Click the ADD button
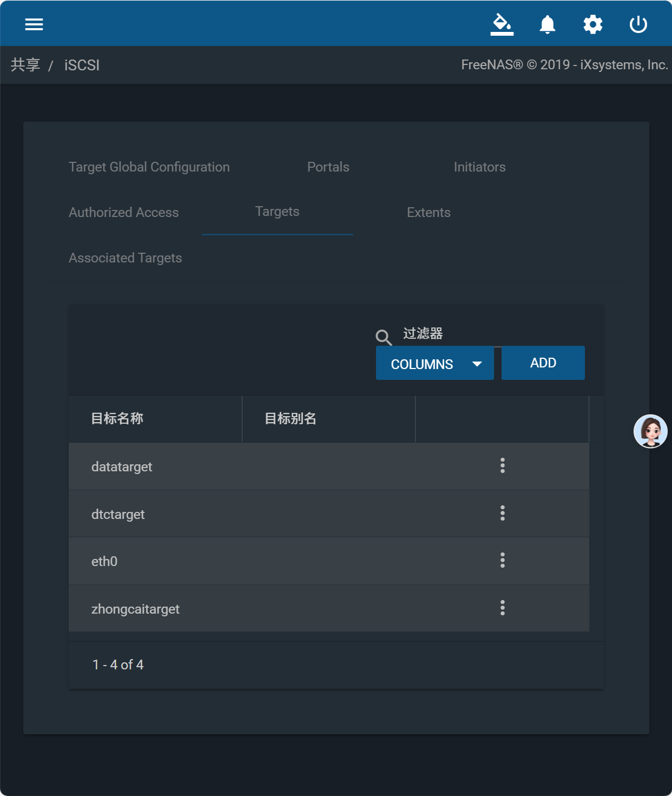 click(543, 363)
